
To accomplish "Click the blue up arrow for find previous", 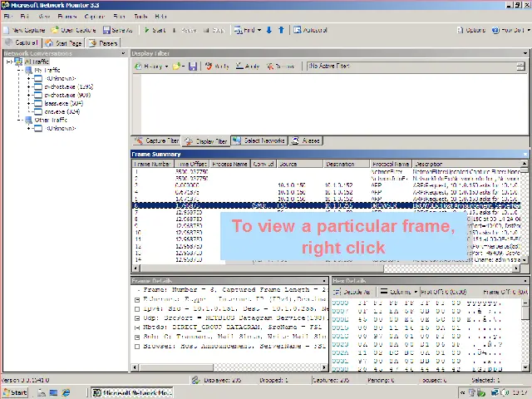I will coord(281,30).
